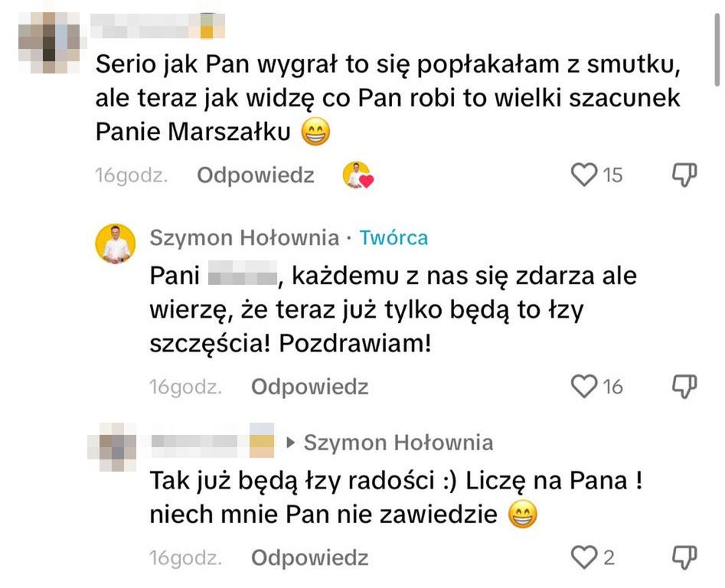
Task: Dislike the last reply about łzy radości
Action: click(684, 557)
